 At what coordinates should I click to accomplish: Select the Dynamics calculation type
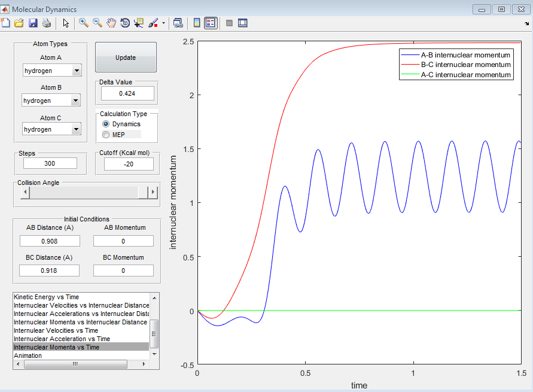coord(106,124)
